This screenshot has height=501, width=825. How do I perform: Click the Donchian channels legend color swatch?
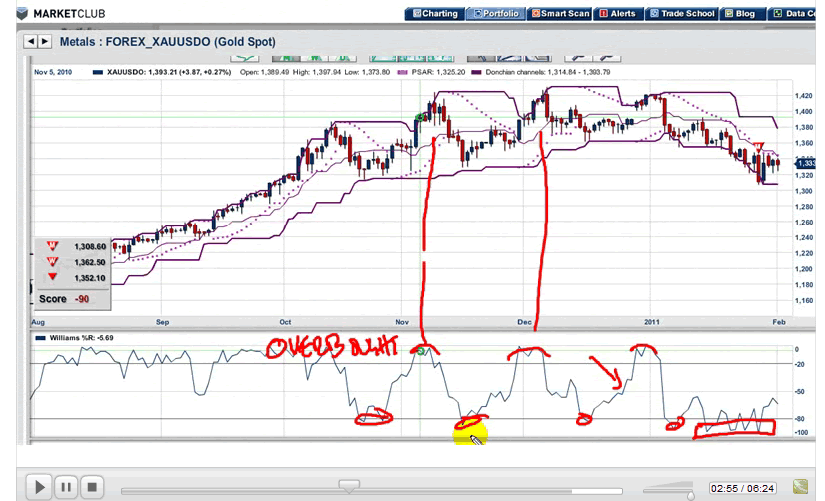coord(477,72)
